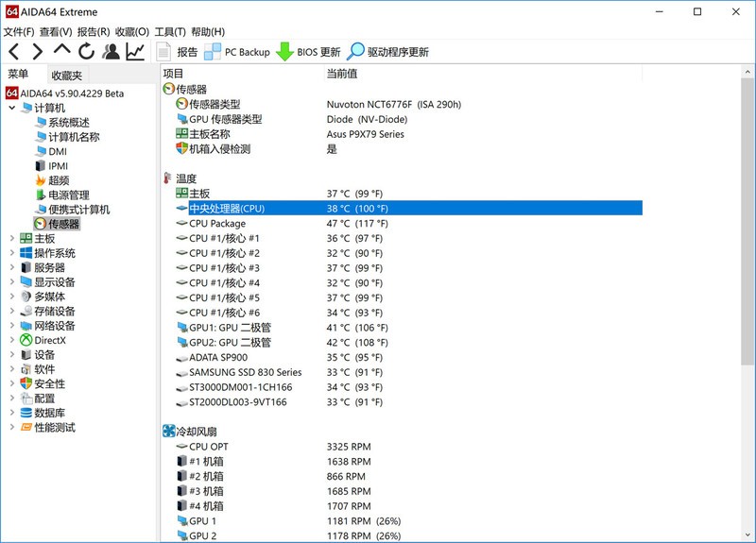Viewport: 756px width, 543px height.
Task: Select 便携式计算机 in the tree
Action: click(78, 209)
